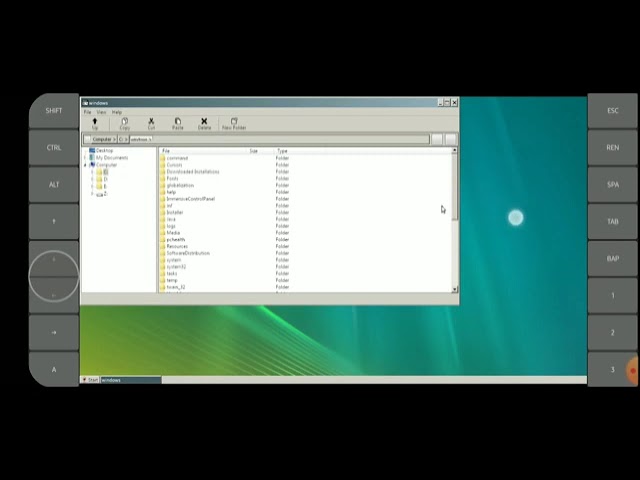Tap the overlay button labeled 2
Image resolution: width=640 pixels, height=480 pixels.
click(x=612, y=333)
